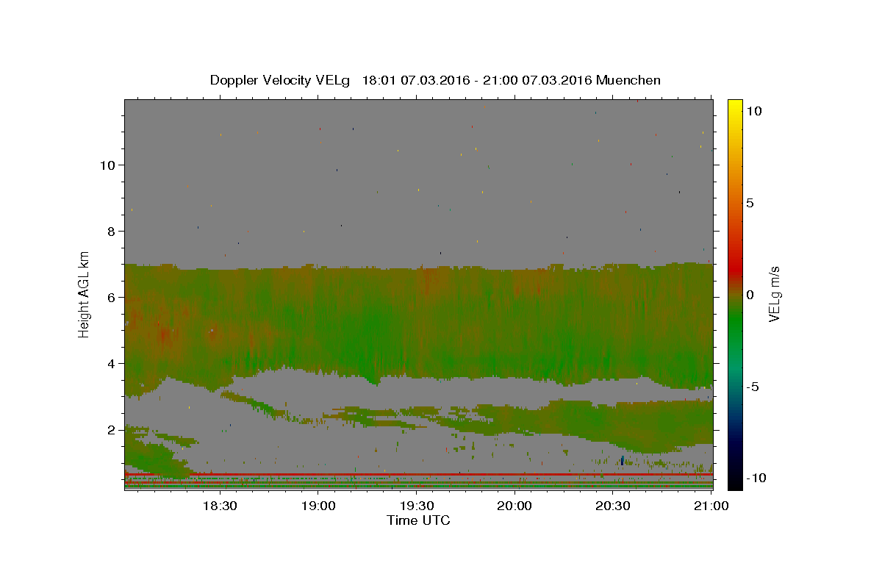Click the black bottom of the colorbar
Image resolution: width=882 pixels, height=588 pixels.
coord(735,484)
